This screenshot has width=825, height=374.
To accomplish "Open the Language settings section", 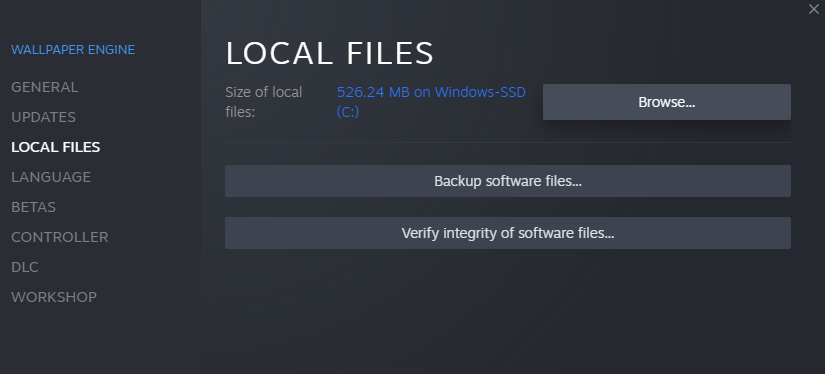I will pos(51,177).
